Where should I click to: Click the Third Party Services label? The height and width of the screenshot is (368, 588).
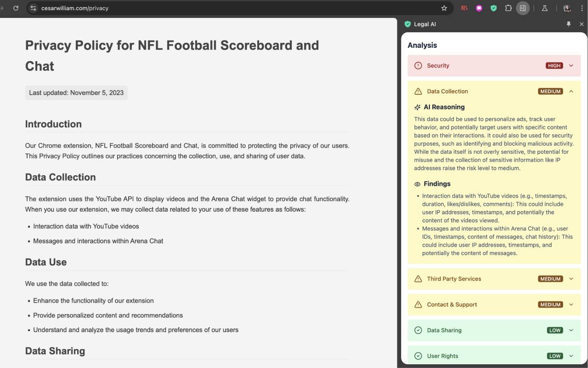454,279
